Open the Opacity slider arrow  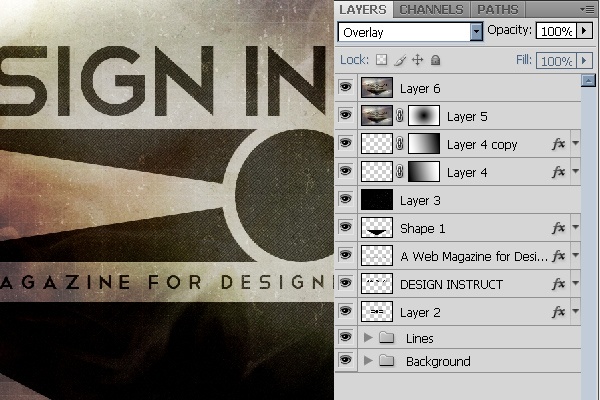(584, 31)
